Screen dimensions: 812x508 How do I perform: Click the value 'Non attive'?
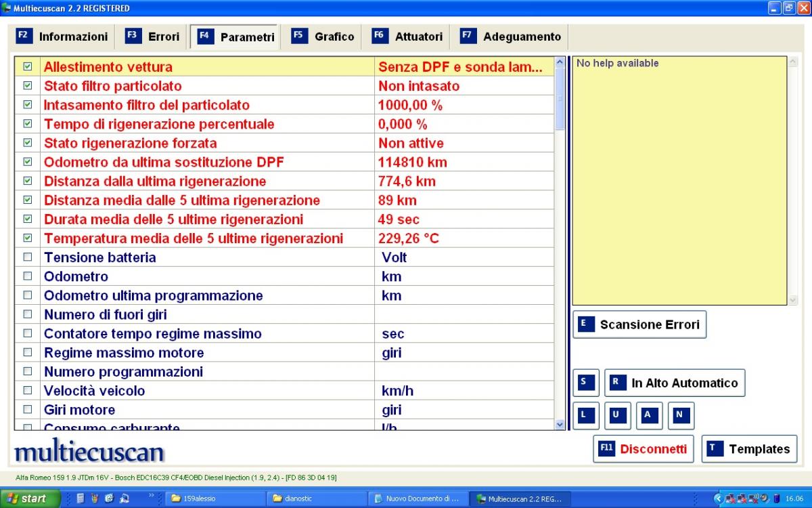click(x=411, y=143)
